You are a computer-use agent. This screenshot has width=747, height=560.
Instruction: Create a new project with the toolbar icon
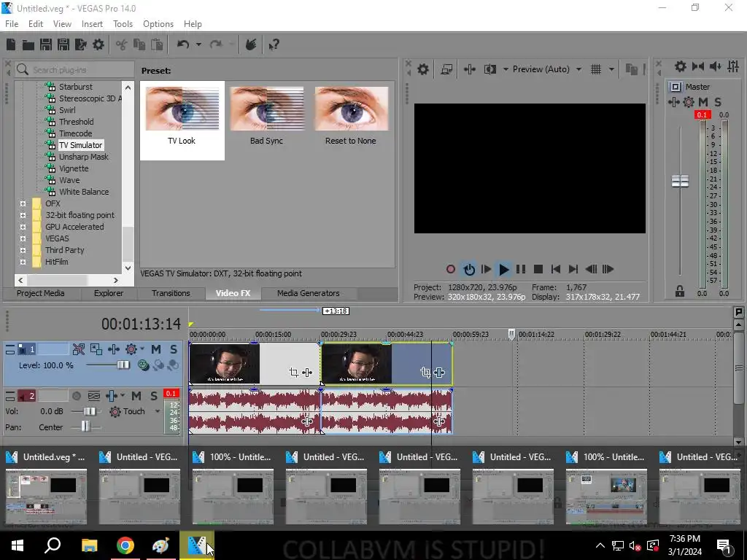coord(11,44)
